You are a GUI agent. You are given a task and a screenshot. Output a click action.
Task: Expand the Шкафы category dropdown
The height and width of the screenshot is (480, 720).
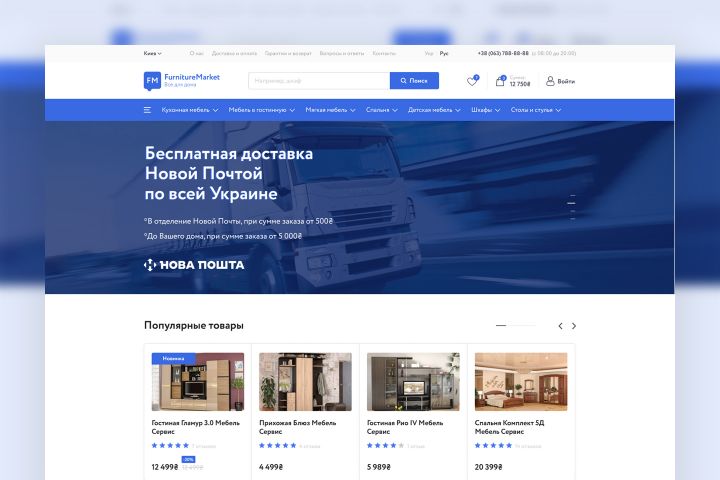[486, 110]
